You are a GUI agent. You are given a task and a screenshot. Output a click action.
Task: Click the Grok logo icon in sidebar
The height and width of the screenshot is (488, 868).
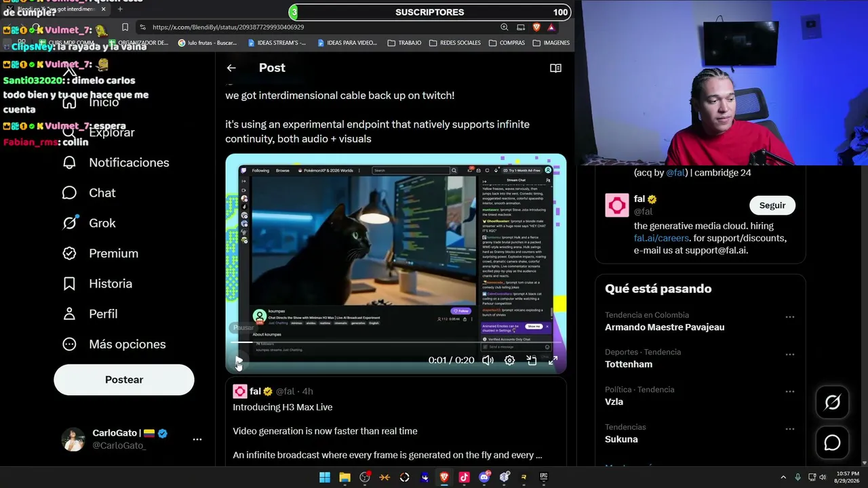(69, 223)
